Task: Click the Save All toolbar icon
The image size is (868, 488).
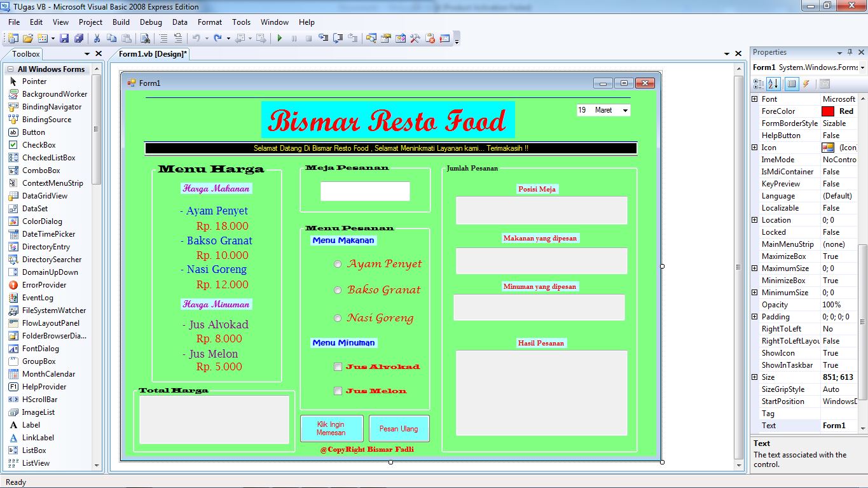Action: pyautogui.click(x=79, y=38)
